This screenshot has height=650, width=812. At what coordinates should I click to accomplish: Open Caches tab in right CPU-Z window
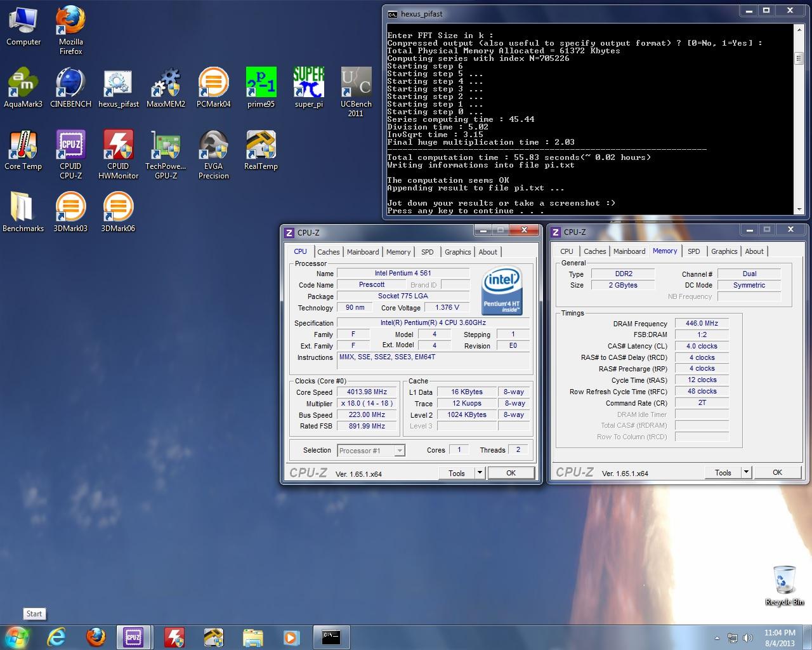pos(595,251)
